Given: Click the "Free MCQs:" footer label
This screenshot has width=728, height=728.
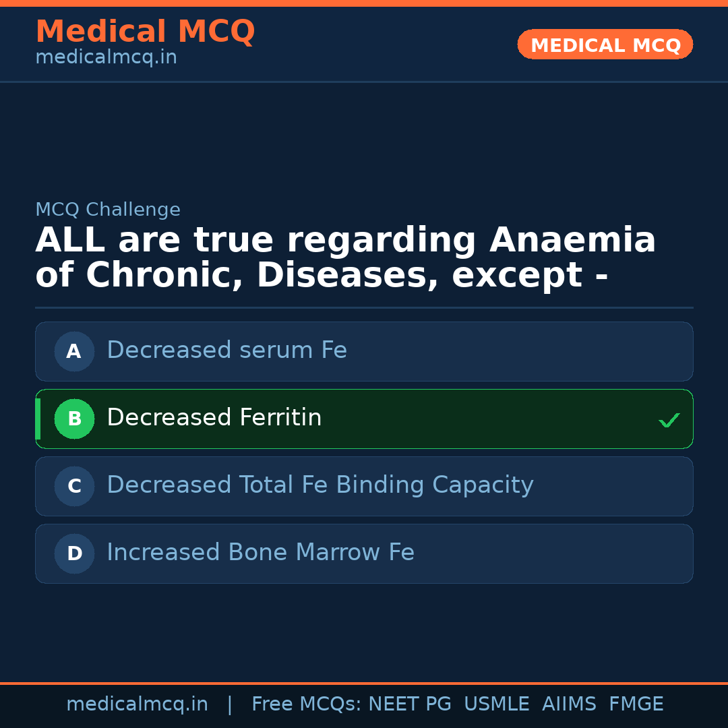Looking at the screenshot, I should point(307,704).
